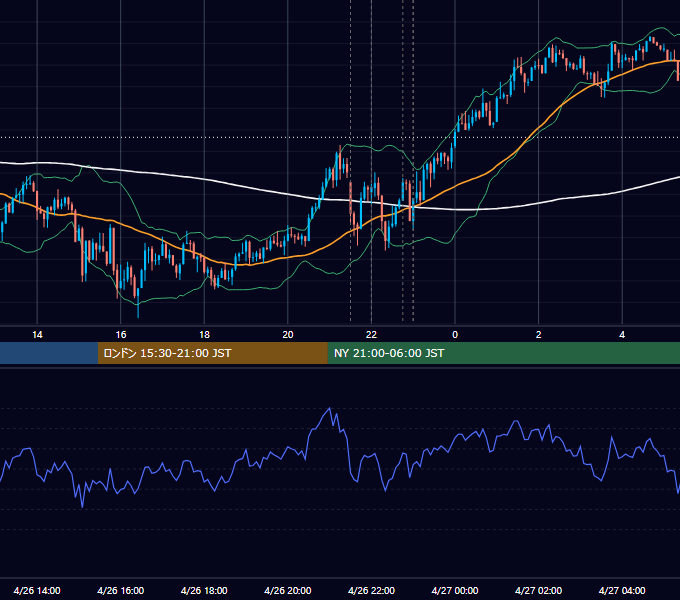Click the 16 hour axis label
This screenshot has height=600, width=680.
(x=121, y=335)
